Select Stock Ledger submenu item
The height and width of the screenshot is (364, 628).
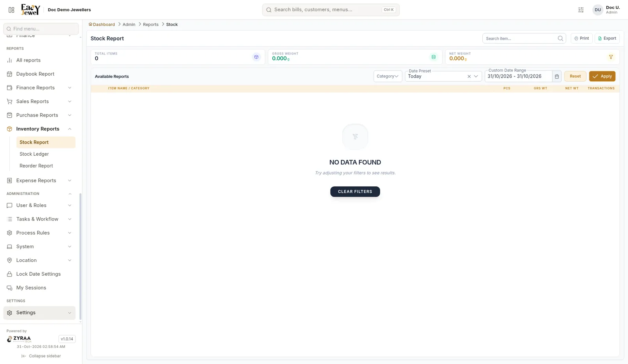tap(46, 154)
